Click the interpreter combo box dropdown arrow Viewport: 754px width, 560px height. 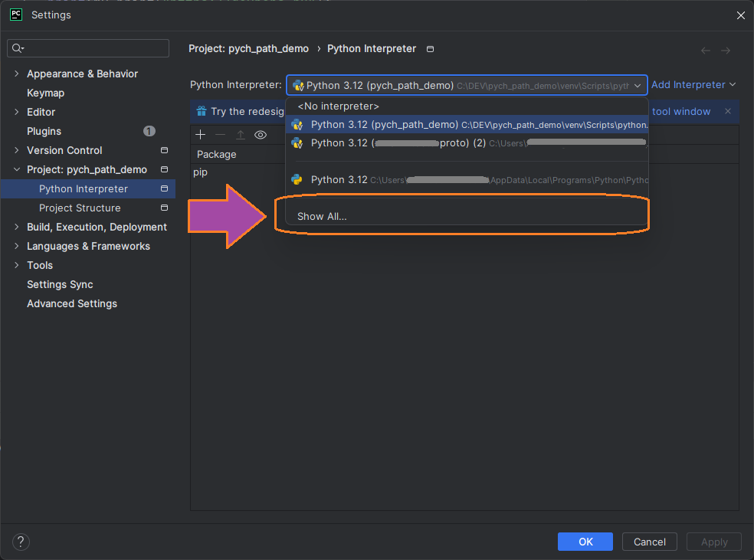638,86
